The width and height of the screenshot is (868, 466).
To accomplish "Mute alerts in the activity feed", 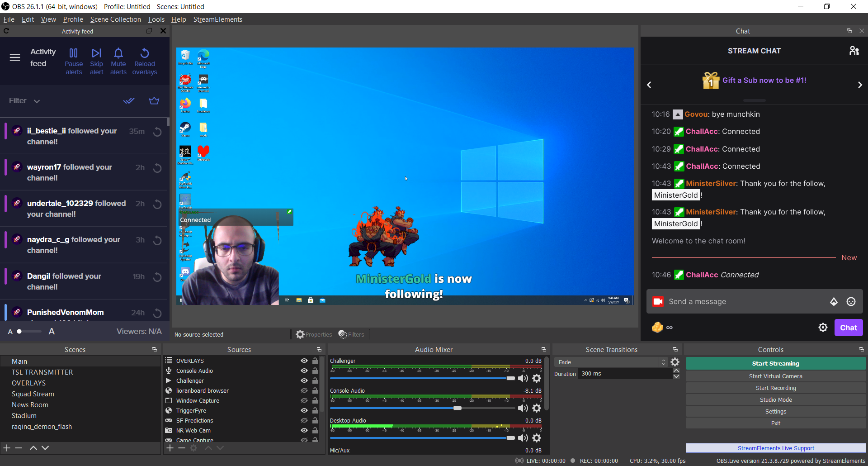I will [118, 60].
